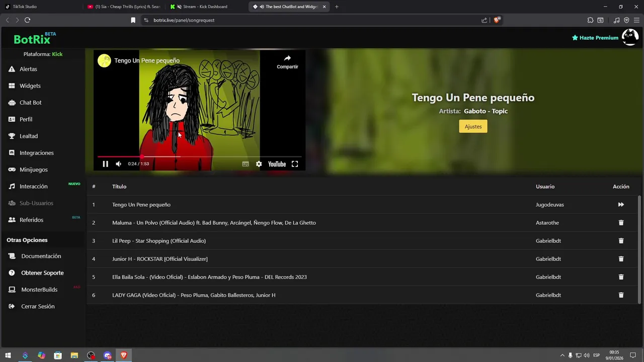Image resolution: width=644 pixels, height=362 pixels.
Task: Delete the Ella Baila Sola request
Action: pos(621,277)
